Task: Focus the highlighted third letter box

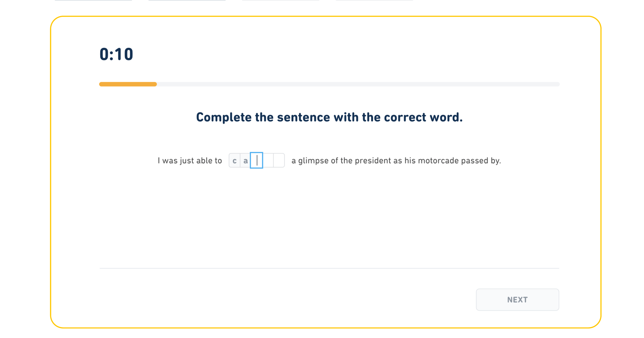Action: pyautogui.click(x=257, y=160)
